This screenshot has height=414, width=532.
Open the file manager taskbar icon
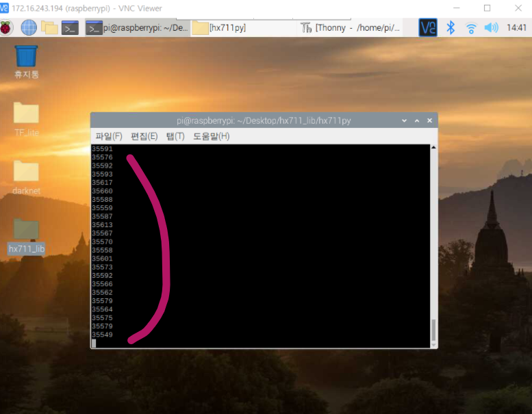coord(49,27)
